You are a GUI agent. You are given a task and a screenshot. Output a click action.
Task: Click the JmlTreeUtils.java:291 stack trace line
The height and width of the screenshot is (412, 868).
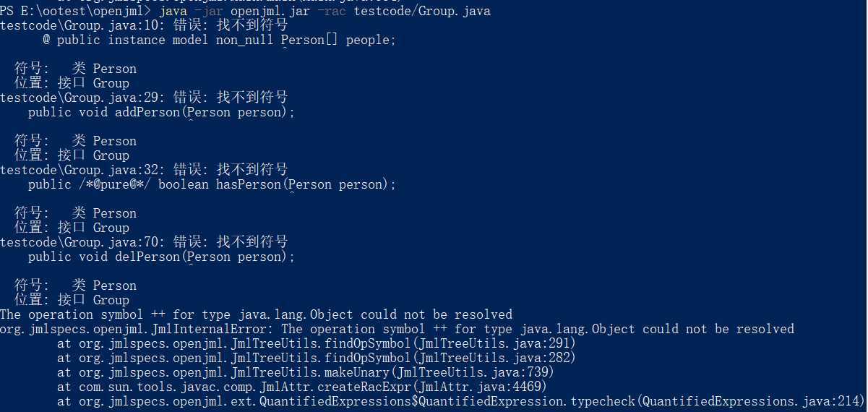pos(317,343)
